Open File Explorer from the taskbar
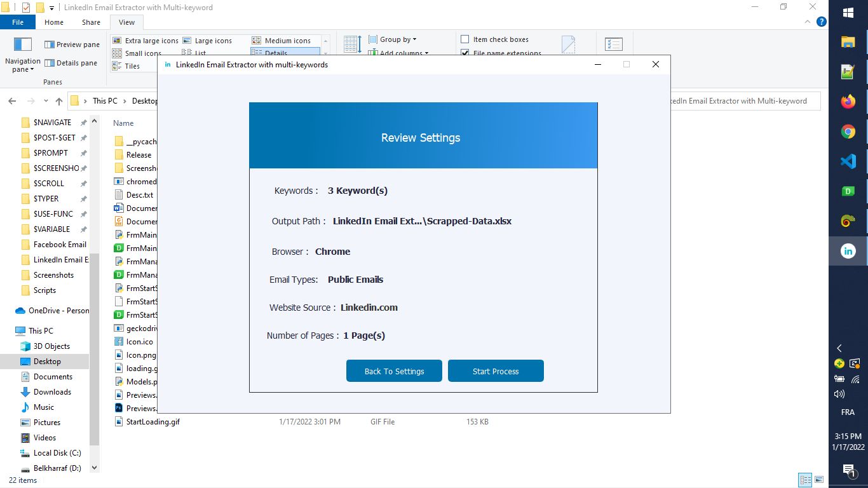868x488 pixels. (848, 42)
